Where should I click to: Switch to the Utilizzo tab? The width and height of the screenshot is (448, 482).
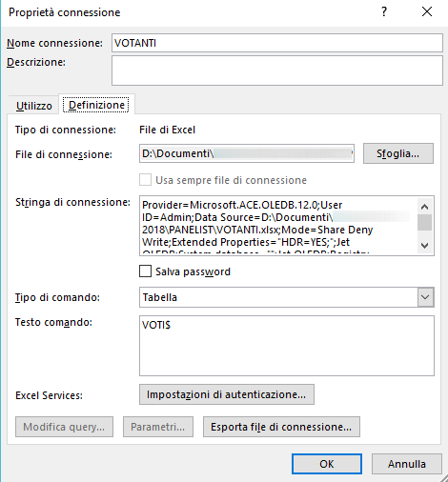(x=33, y=106)
